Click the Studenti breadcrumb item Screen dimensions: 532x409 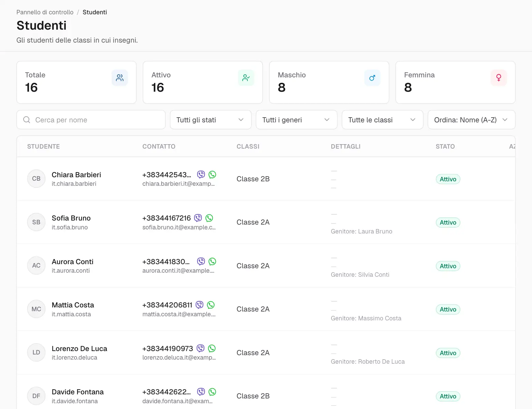click(x=95, y=12)
